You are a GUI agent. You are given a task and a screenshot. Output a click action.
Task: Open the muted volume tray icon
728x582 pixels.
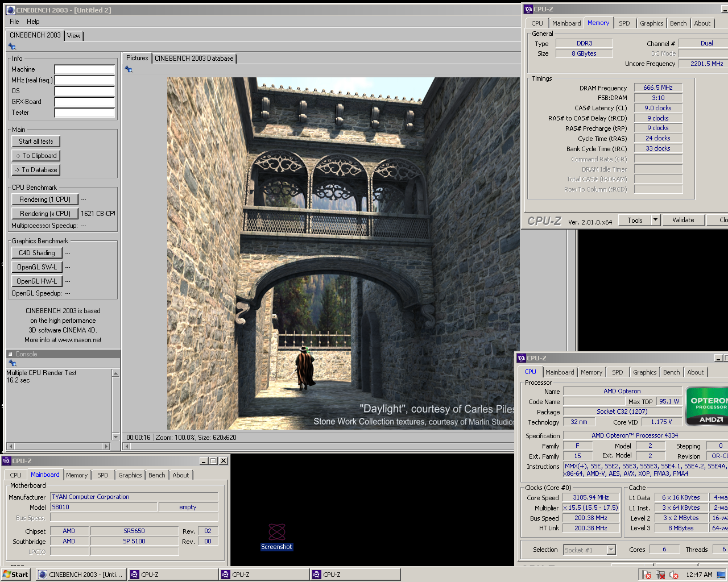674,575
